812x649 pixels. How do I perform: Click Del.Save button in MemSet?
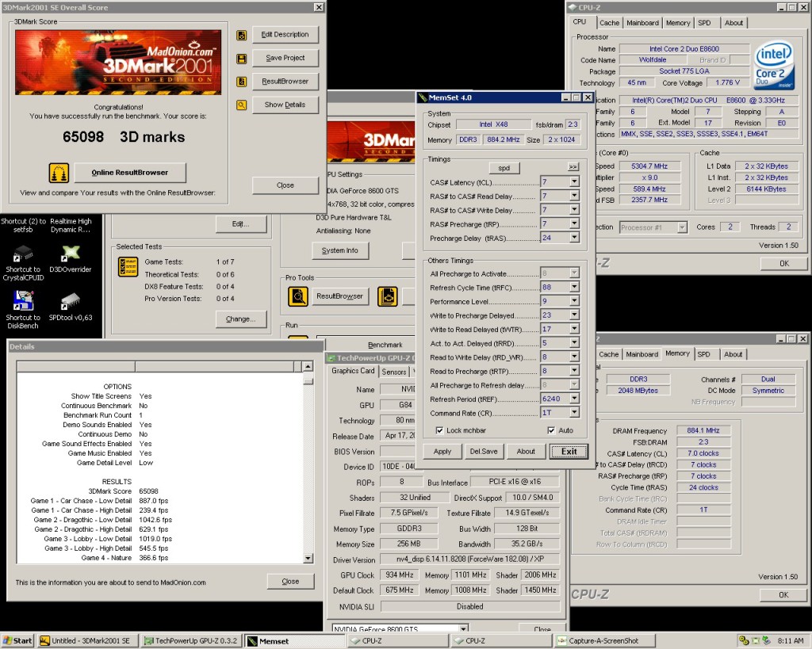tap(484, 452)
